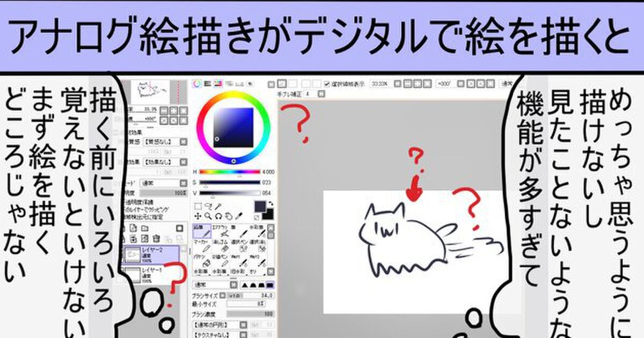Adjust the saturation (S) slider
The image size is (644, 338).
point(229,182)
